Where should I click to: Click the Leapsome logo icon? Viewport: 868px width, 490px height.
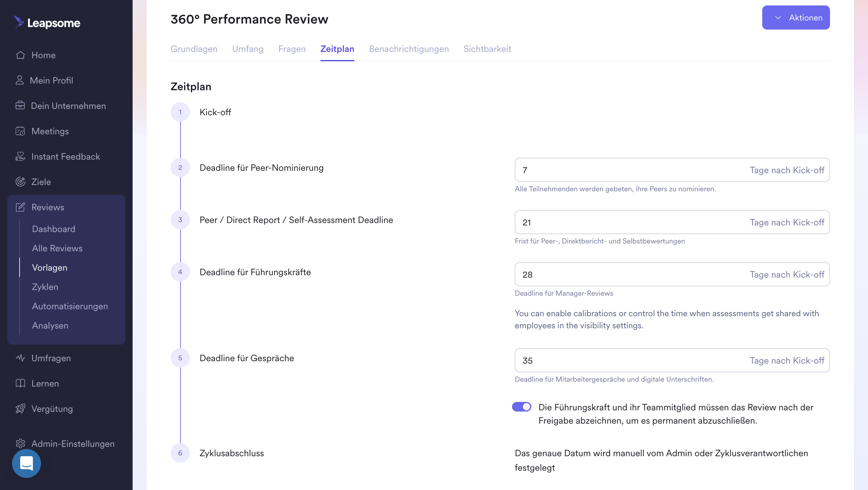coord(19,22)
